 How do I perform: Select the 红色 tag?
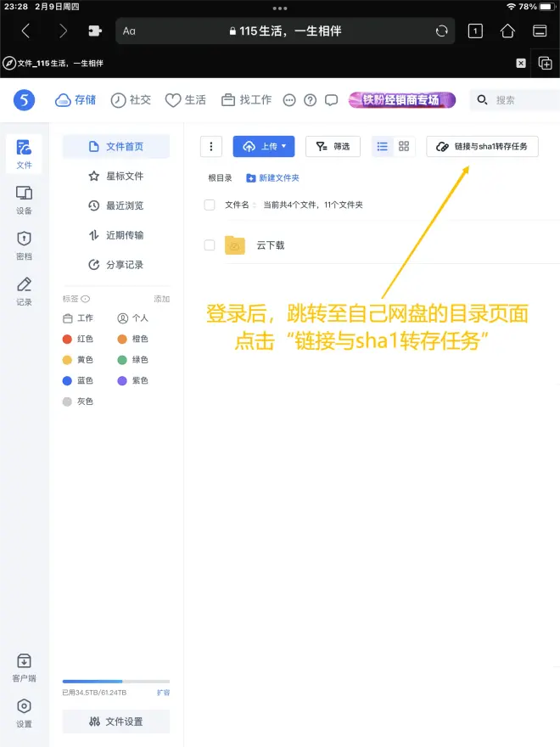click(78, 339)
